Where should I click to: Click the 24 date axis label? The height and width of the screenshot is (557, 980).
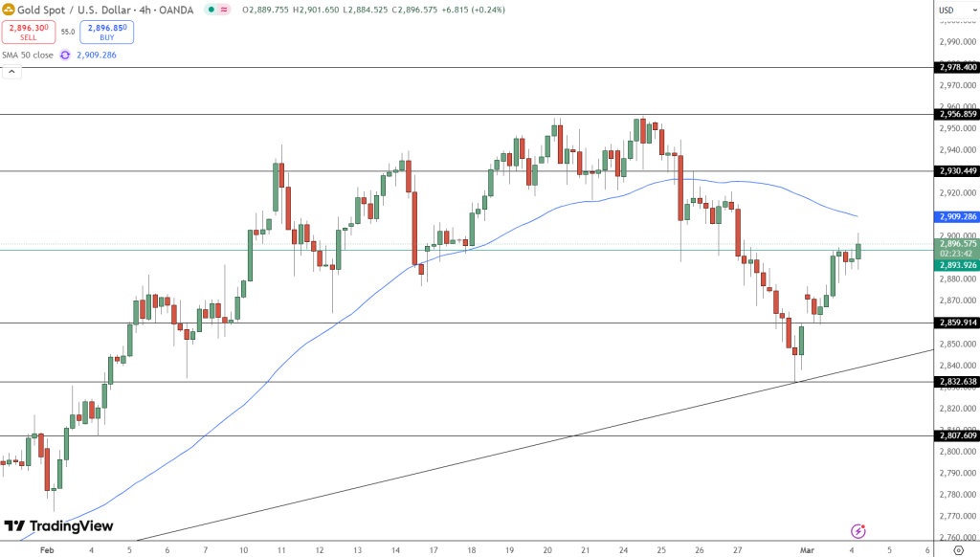pyautogui.click(x=624, y=550)
